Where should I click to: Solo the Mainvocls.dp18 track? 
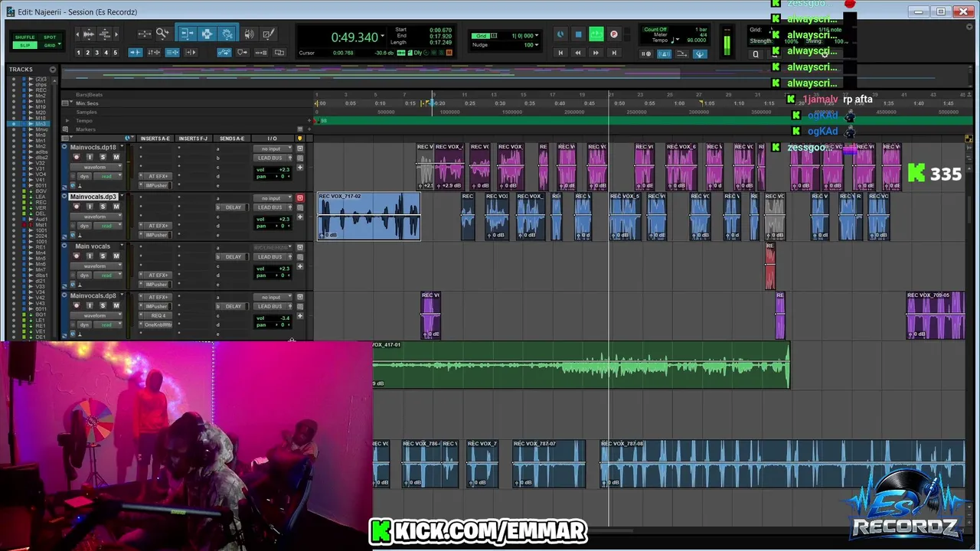103,158
